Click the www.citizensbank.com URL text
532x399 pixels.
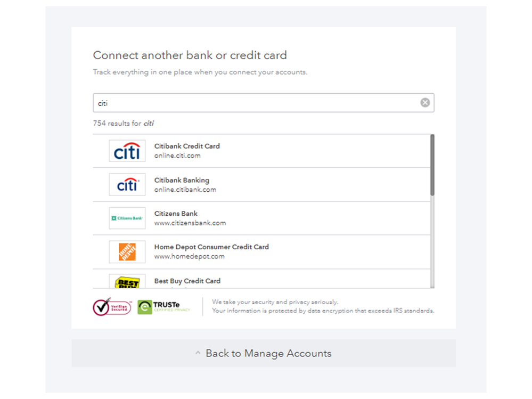point(190,223)
